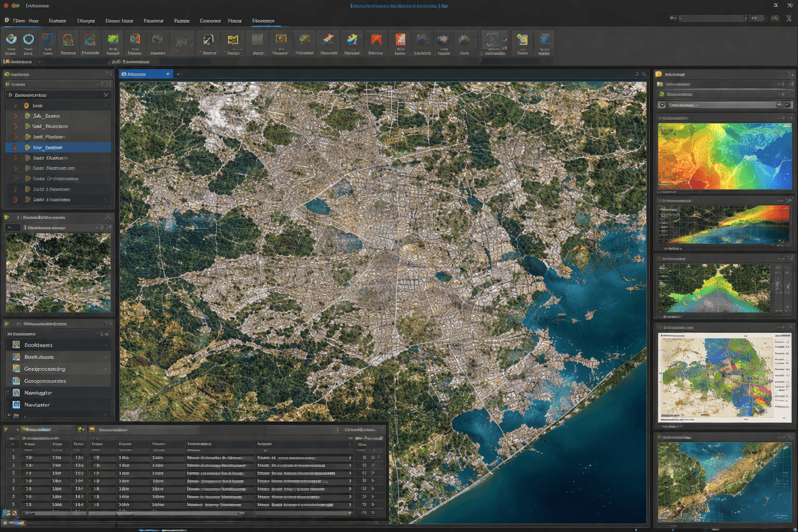Click the first column header in the attribute table
798x532 pixels.
click(30, 444)
